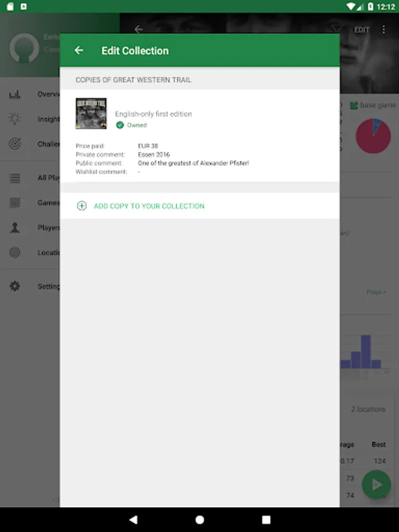Image resolution: width=399 pixels, height=532 pixels.
Task: Tap the plus circle icon
Action: click(82, 206)
